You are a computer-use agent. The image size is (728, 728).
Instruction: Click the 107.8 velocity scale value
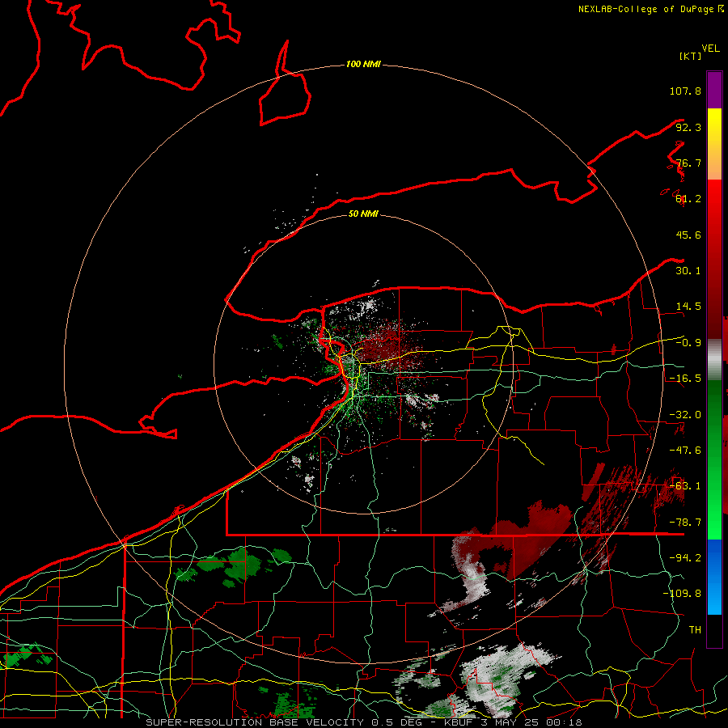[x=685, y=91]
